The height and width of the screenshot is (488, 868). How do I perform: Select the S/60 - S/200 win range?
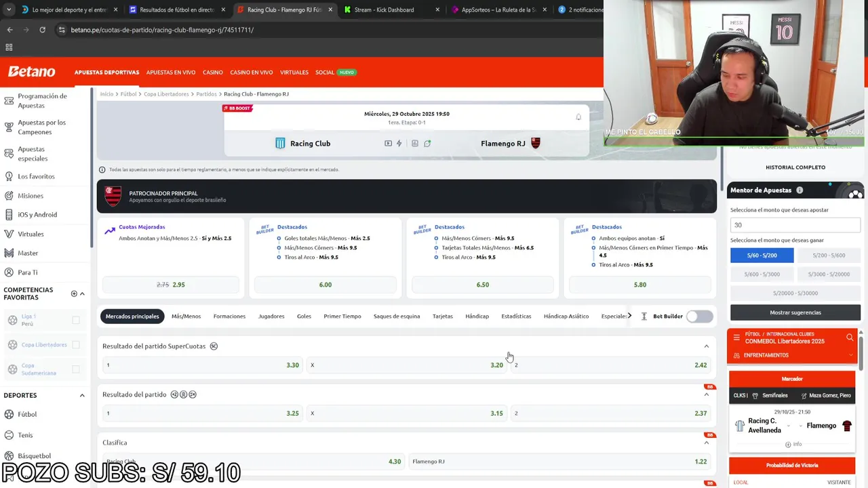(x=762, y=256)
